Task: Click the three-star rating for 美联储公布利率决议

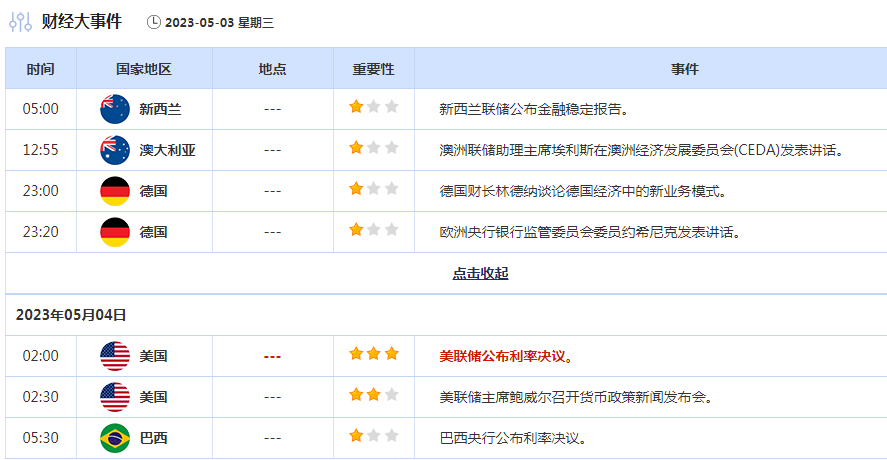Action: (373, 354)
